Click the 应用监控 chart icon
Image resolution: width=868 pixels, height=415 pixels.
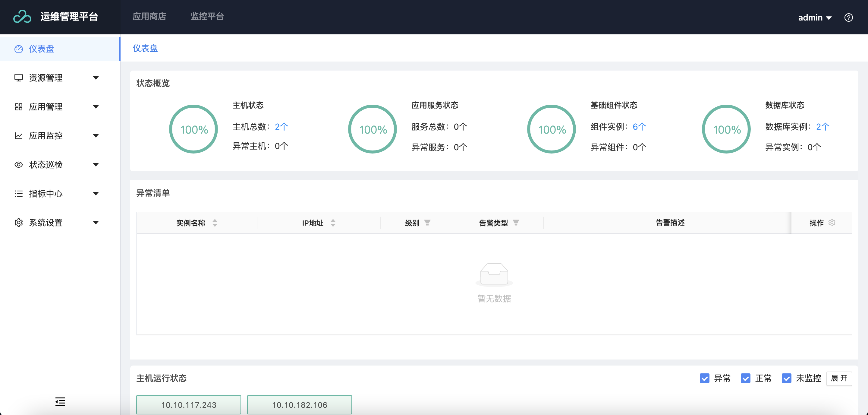(x=18, y=135)
